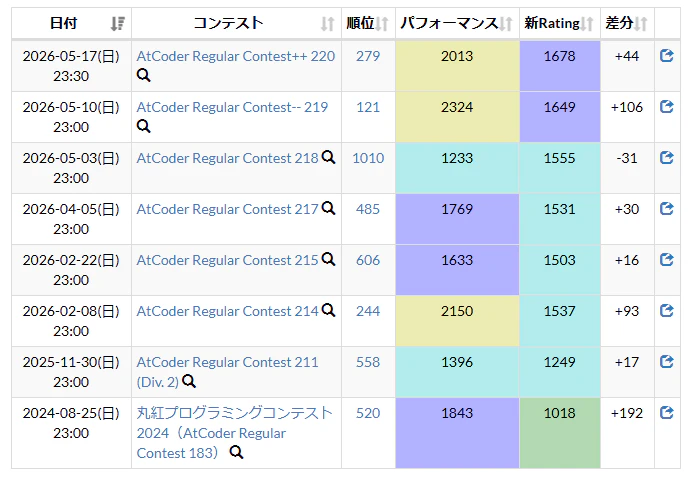Open AtCoder Regular Contest 211 (Div. 2) link

tap(227, 372)
